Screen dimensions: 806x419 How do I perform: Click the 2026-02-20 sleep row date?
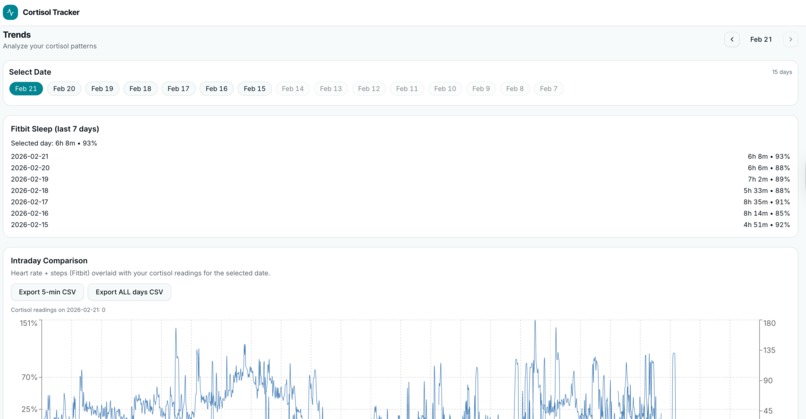(x=30, y=168)
